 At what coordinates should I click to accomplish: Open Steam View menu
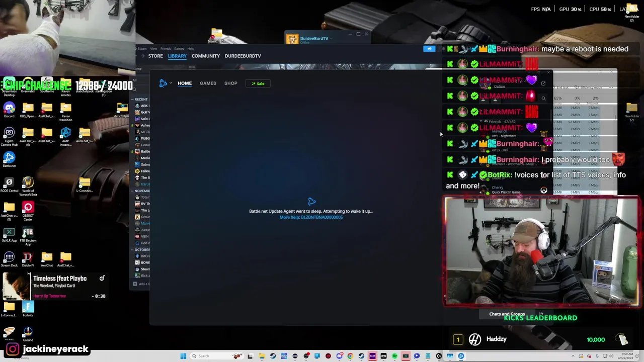coord(153,49)
